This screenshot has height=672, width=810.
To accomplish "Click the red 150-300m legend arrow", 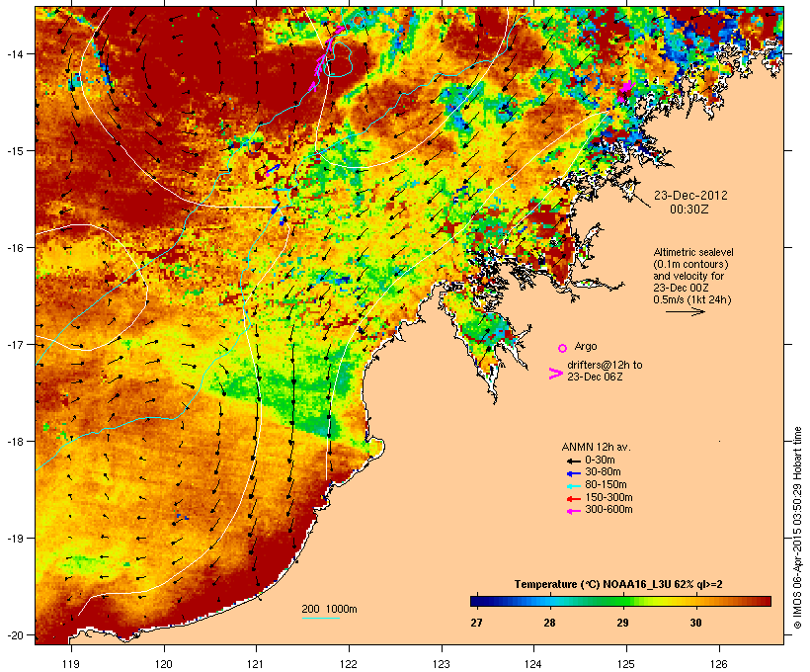I will (573, 499).
